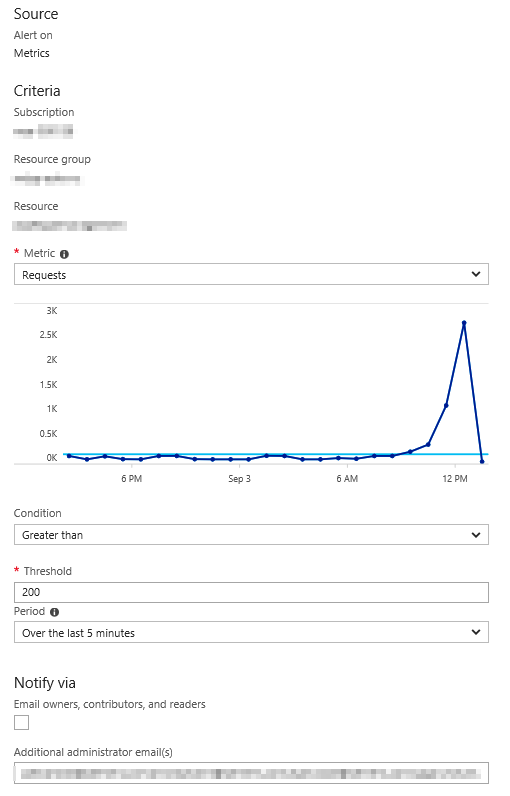This screenshot has width=510, height=796.
Task: Click the blurred Resource group value
Action: tap(47, 179)
